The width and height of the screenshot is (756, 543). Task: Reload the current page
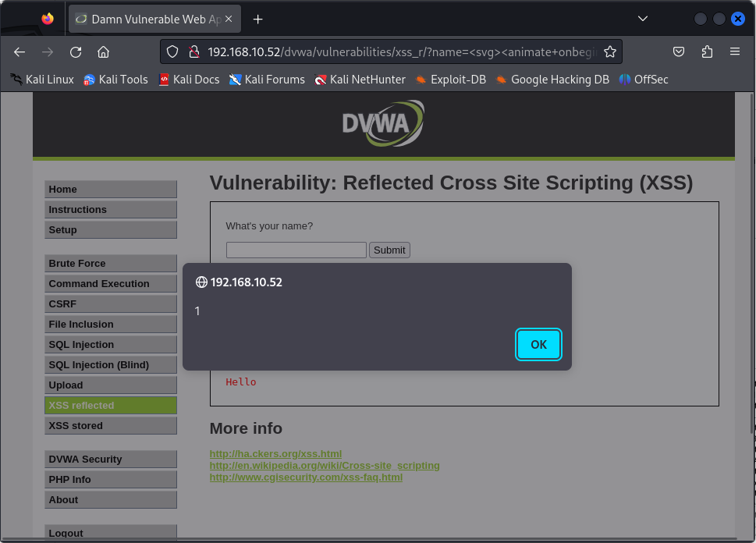(76, 52)
